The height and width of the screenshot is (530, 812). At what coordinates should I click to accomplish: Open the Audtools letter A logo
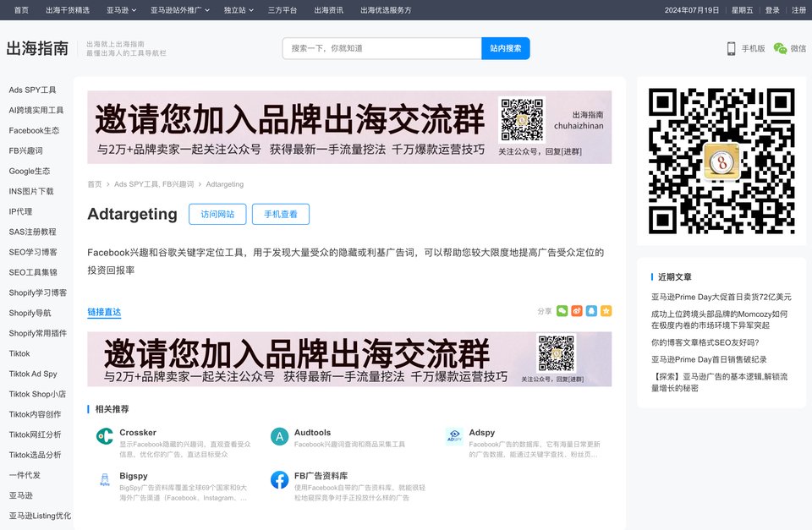click(x=280, y=436)
